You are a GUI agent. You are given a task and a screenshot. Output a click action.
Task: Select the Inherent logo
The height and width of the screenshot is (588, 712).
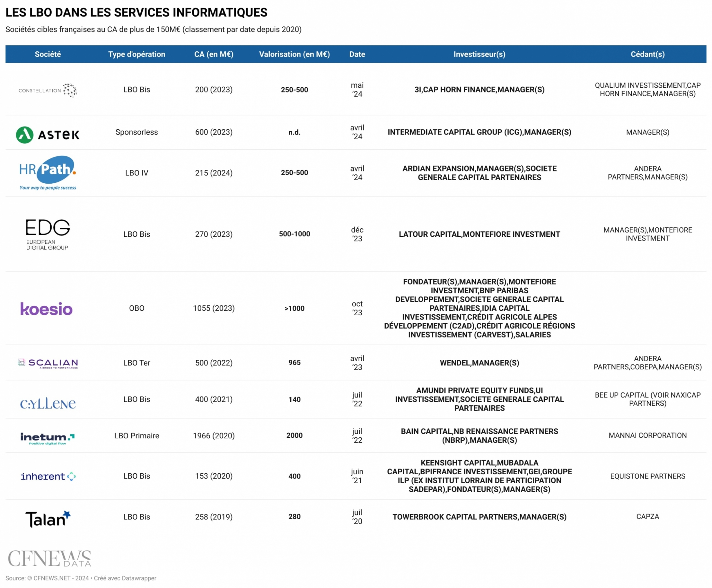pos(48,477)
